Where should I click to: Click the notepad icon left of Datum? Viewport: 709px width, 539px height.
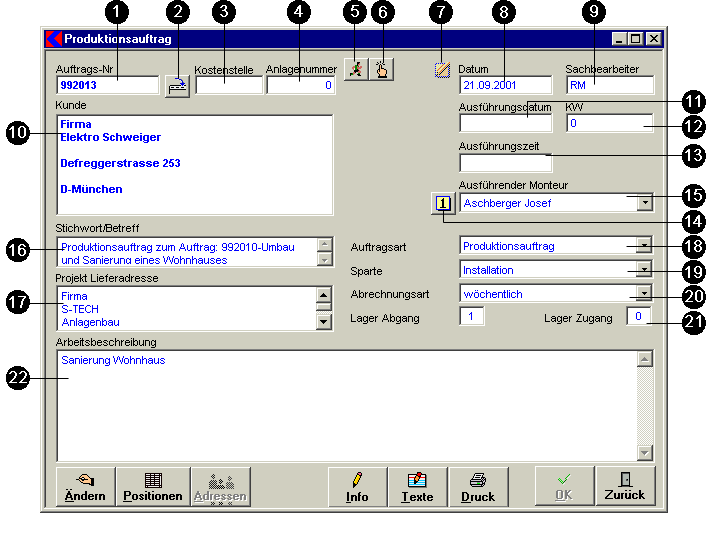[x=443, y=70]
